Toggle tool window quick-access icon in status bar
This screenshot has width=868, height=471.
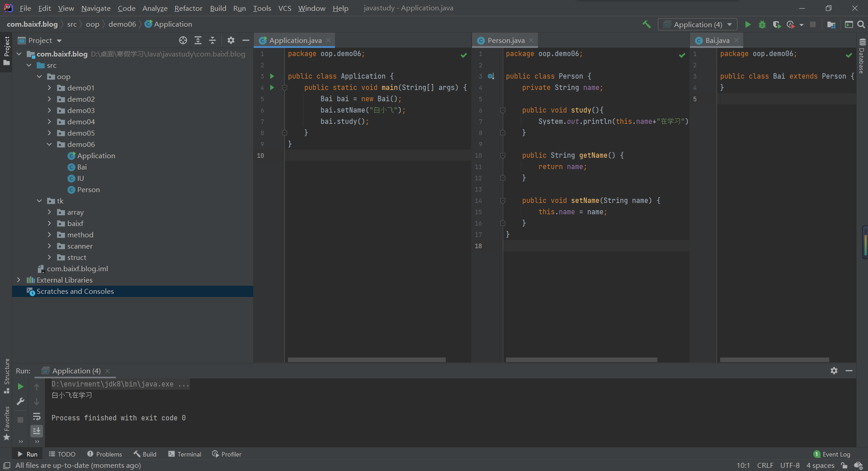point(7,465)
